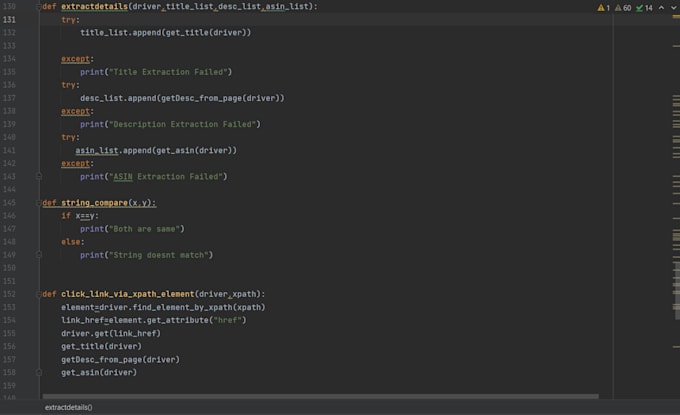
Task: Go to next highlighted error arrow
Action: [674, 7]
